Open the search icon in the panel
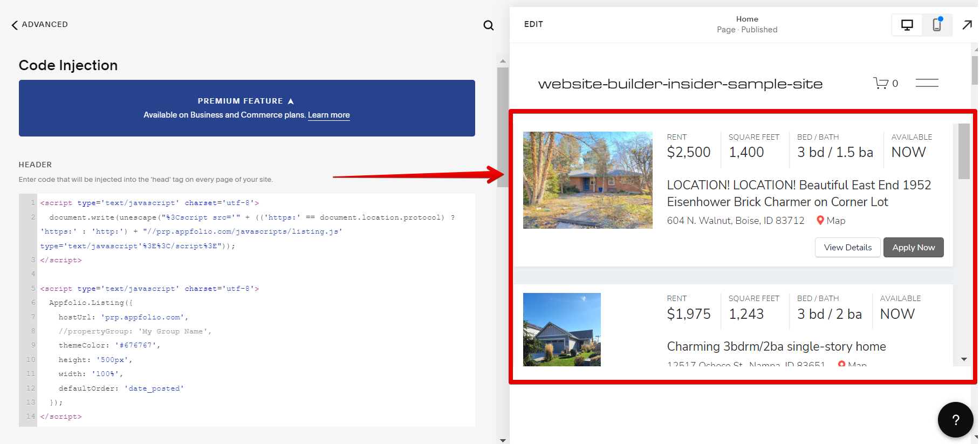Image resolution: width=980 pixels, height=444 pixels. tap(488, 25)
